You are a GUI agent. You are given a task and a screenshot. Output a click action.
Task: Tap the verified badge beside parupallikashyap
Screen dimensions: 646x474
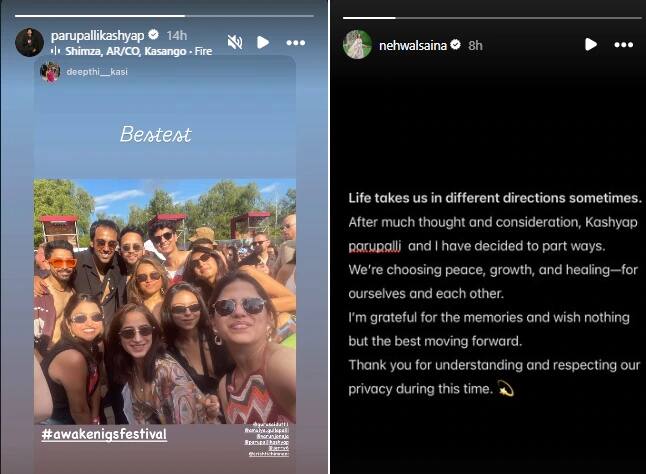tap(154, 35)
